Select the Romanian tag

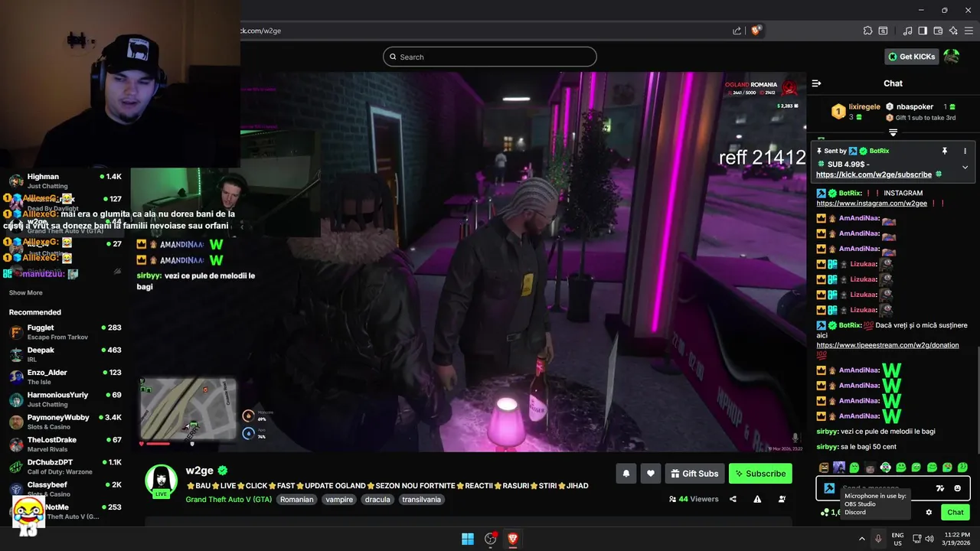point(296,500)
